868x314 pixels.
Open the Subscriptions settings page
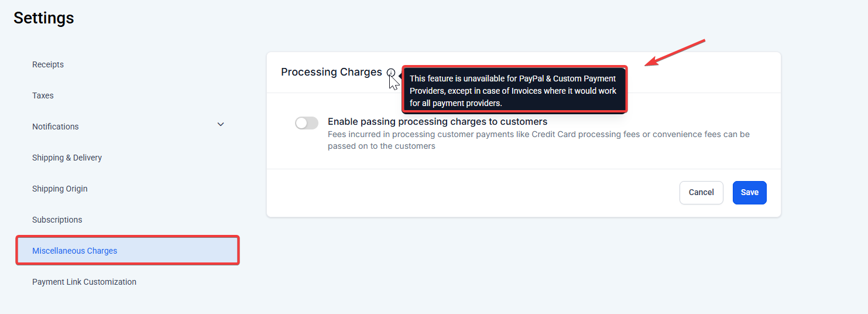coord(57,220)
